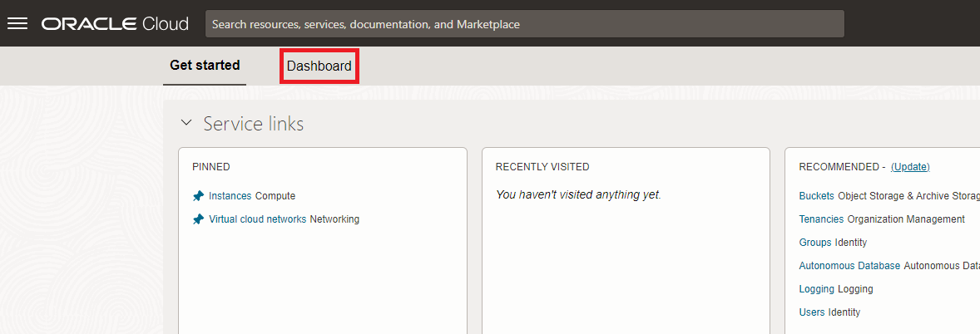Select the Get started tab
Image resolution: width=980 pixels, height=334 pixels.
(205, 65)
